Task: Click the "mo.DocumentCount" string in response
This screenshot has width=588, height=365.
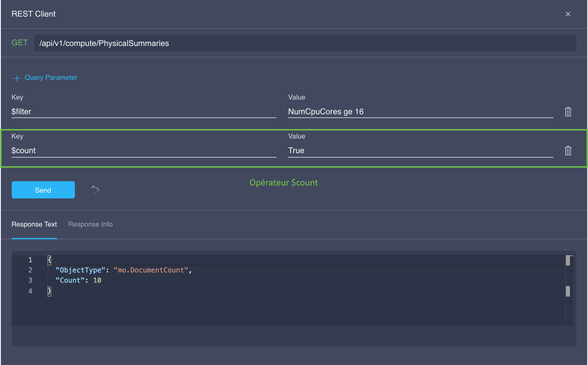Action: point(151,270)
